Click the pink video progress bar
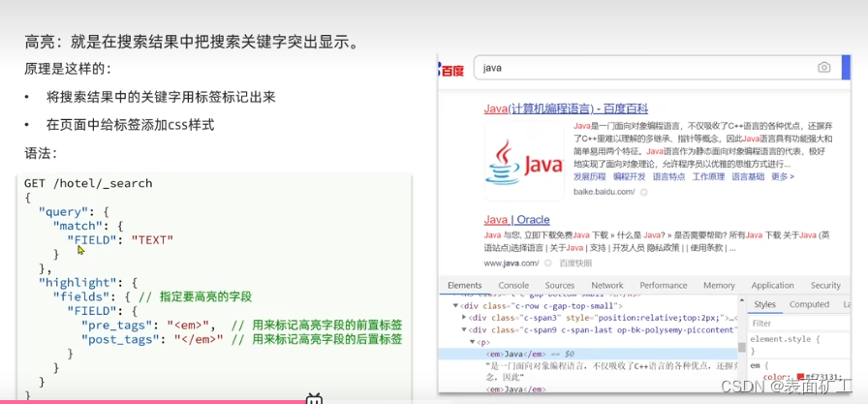This screenshot has width=868, height=404. pos(154,402)
